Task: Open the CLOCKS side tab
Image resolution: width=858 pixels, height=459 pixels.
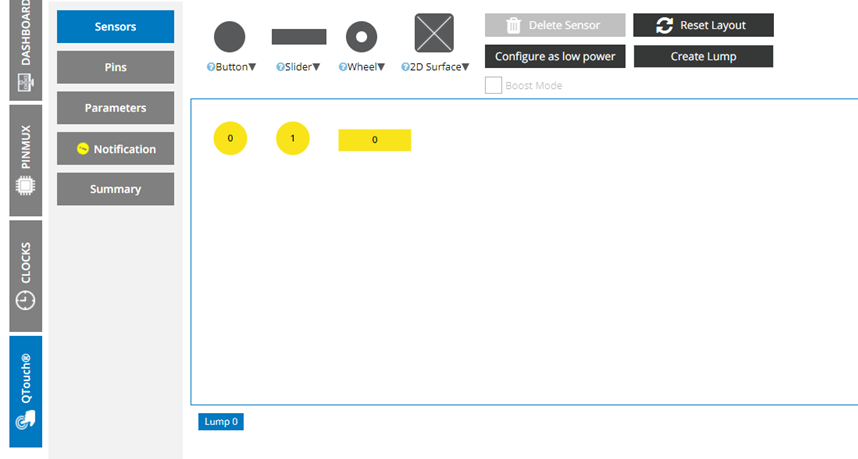Action: [x=26, y=276]
